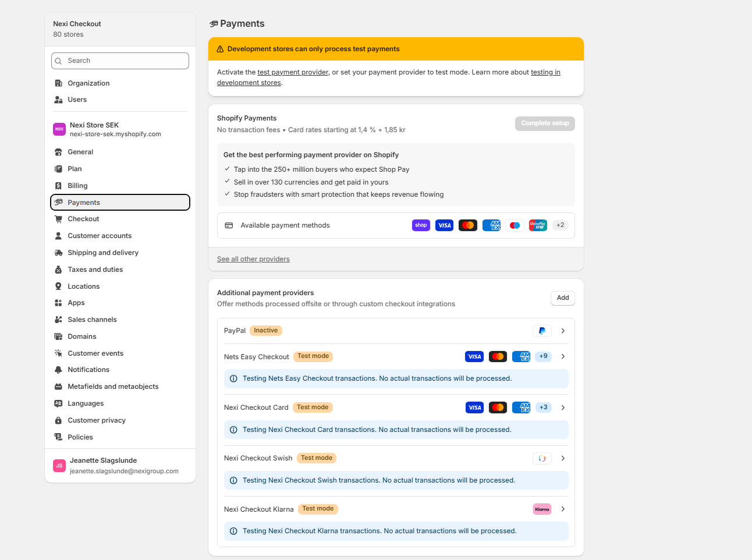Select the Payments menu item
Viewport: 752px width, 560px height.
120,203
